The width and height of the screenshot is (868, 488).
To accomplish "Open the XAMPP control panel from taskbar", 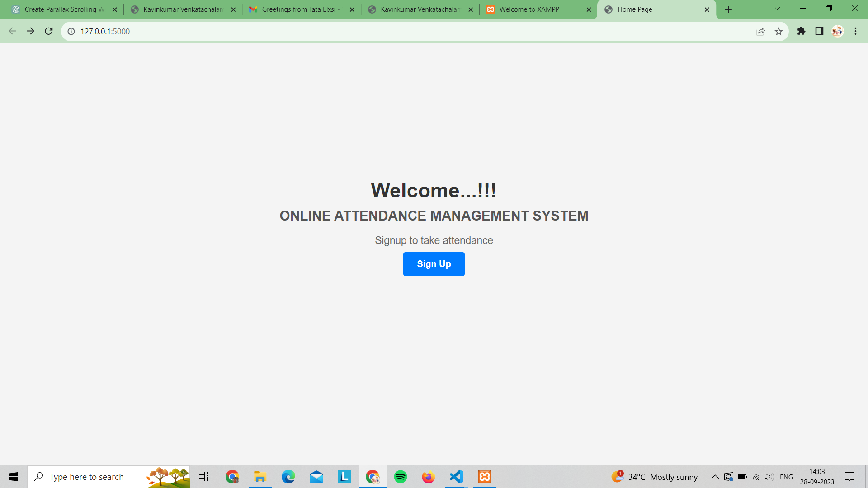I will [484, 476].
